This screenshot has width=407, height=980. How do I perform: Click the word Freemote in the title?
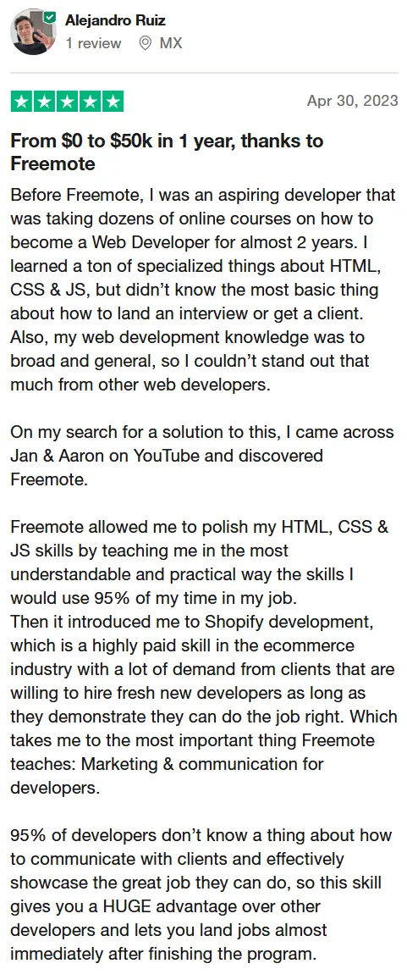tap(53, 163)
